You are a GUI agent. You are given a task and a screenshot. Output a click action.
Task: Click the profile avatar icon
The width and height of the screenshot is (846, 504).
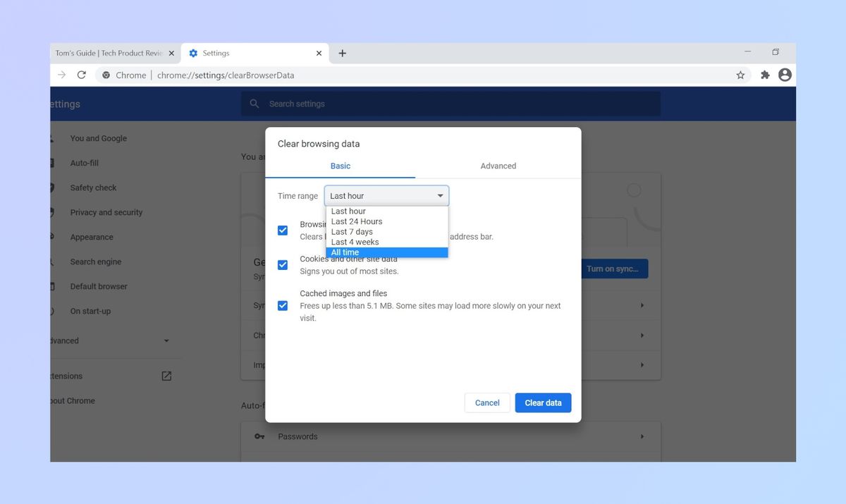785,75
